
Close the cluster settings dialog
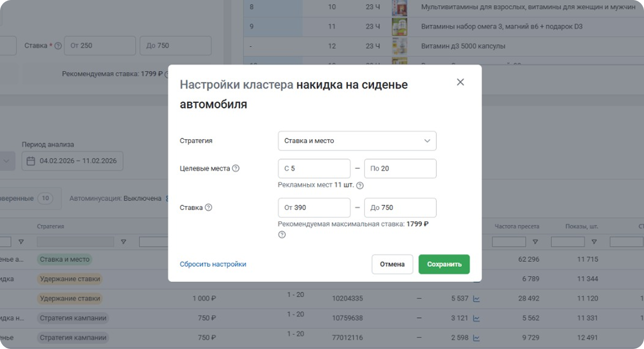pos(460,82)
